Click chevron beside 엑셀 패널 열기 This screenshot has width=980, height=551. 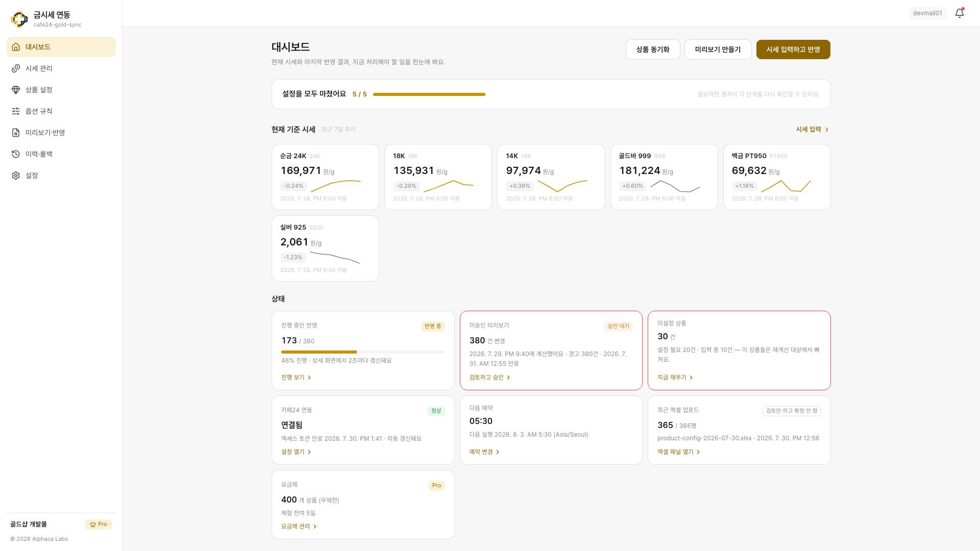point(698,452)
